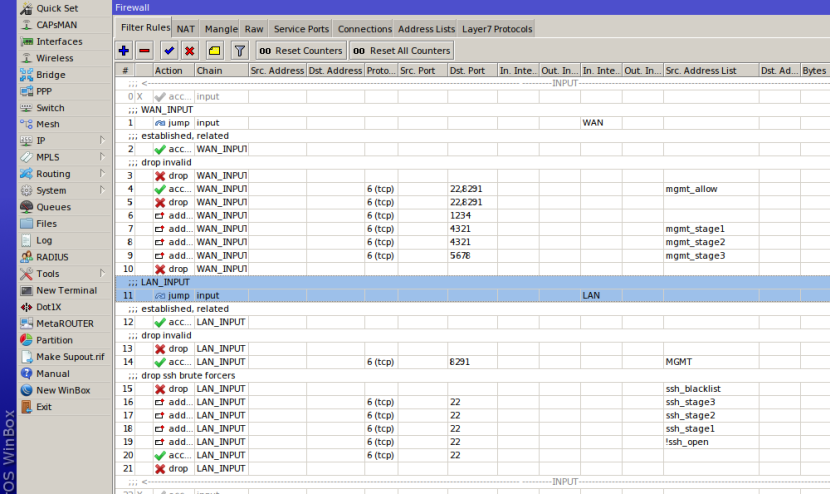The image size is (830, 494).
Task: Click the yellow comment note icon
Action: (214, 50)
